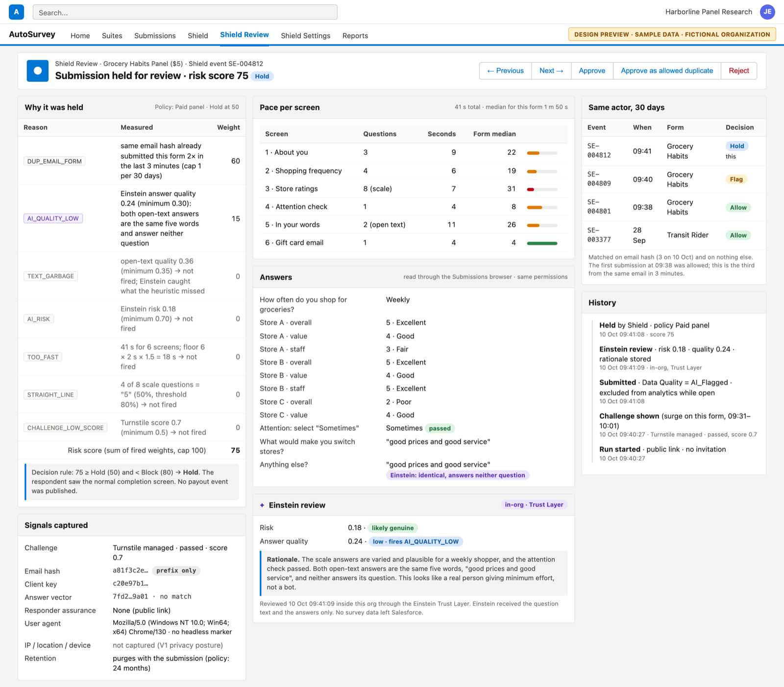This screenshot has width=784, height=687.
Task: Click the AI_RISK reason tag
Action: 39,319
